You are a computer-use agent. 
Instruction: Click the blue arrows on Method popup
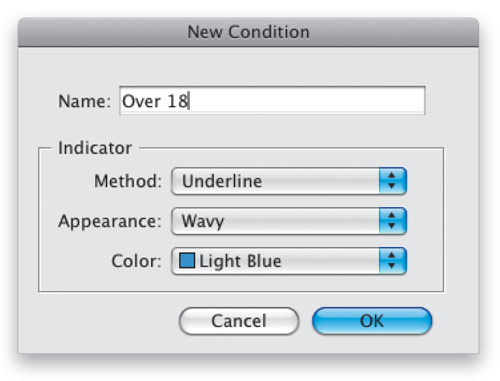393,181
